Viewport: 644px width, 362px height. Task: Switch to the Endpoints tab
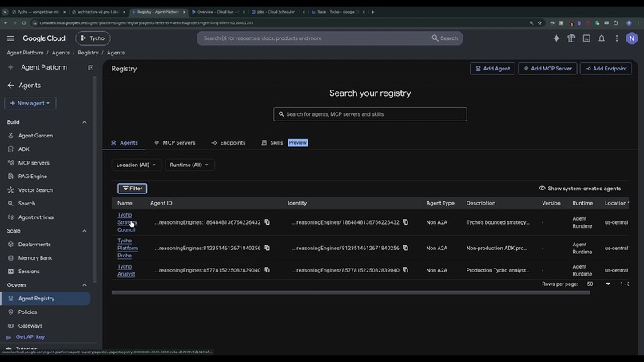tap(229, 143)
